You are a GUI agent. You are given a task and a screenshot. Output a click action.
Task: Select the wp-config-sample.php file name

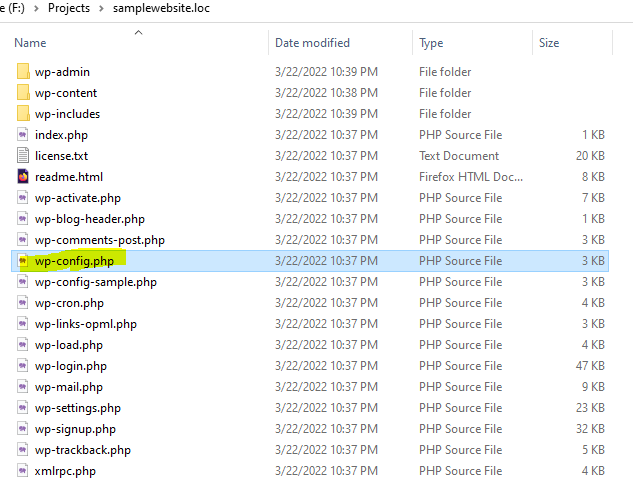click(x=96, y=282)
